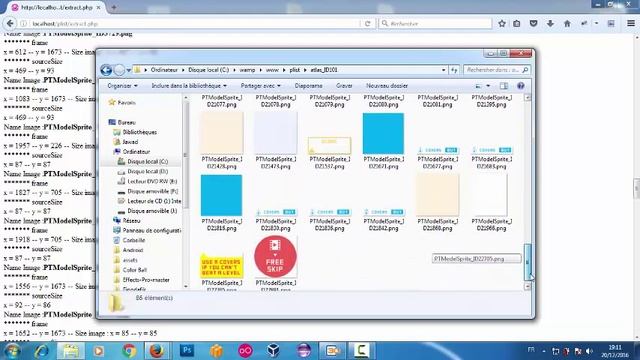Select Favoris in navigation pane

[x=122, y=102]
